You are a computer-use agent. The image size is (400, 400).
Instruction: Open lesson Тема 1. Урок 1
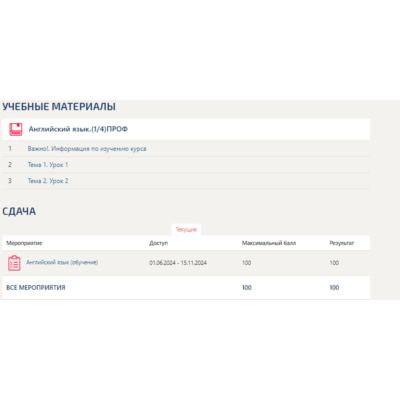coord(48,165)
